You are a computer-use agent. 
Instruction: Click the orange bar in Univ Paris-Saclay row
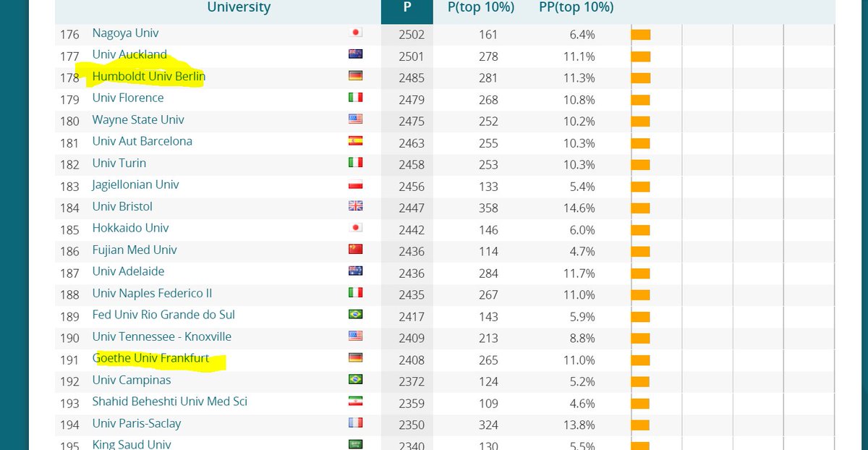coord(641,425)
